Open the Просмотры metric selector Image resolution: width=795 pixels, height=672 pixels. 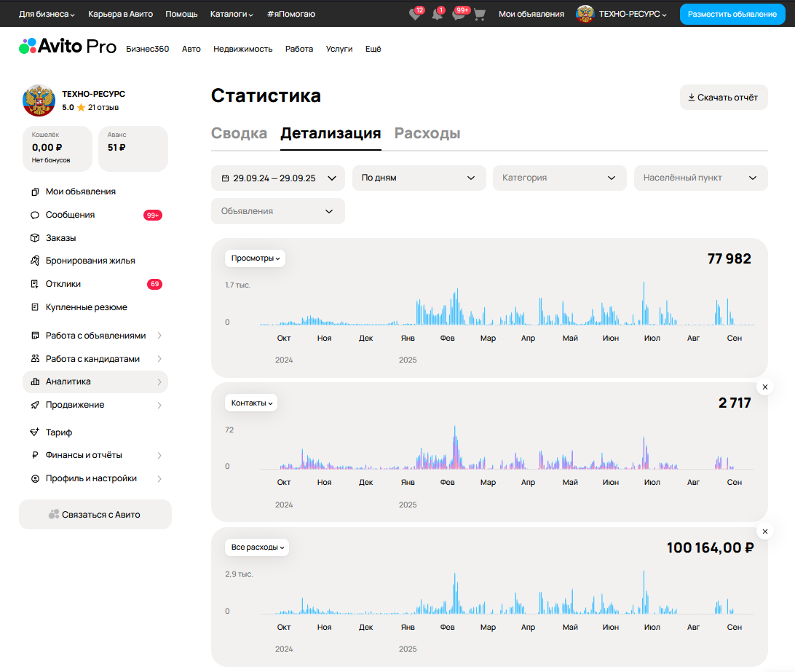255,258
